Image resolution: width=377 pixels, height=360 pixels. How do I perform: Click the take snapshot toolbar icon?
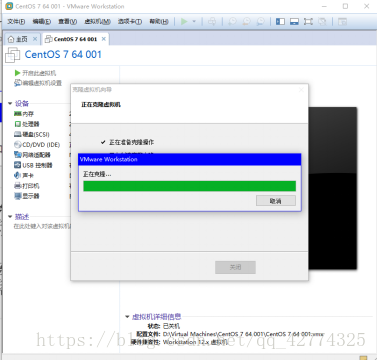[x=232, y=22]
